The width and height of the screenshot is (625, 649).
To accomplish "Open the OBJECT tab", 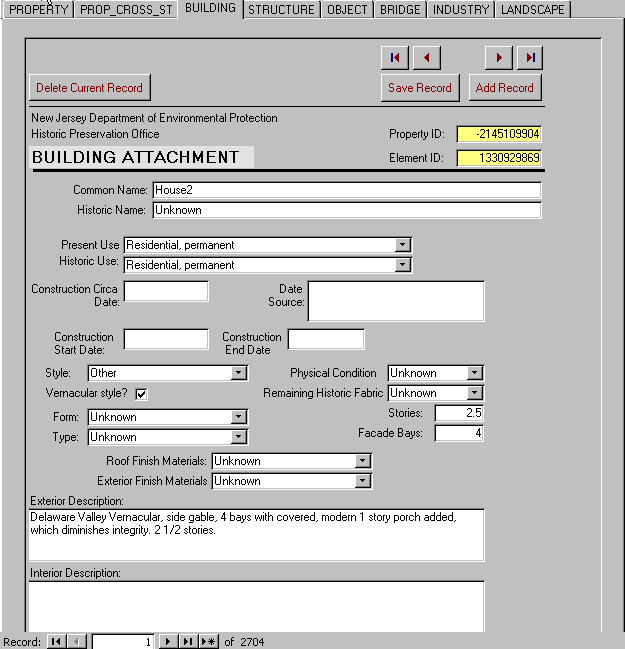I will (347, 10).
